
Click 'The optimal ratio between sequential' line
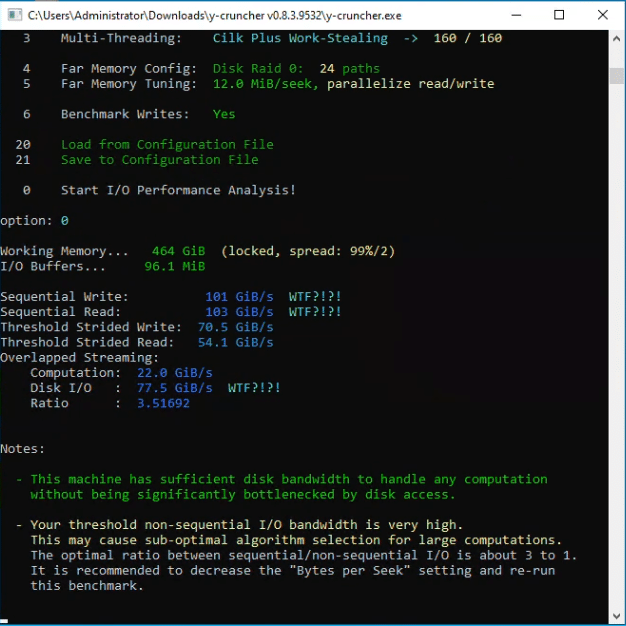click(x=304, y=555)
